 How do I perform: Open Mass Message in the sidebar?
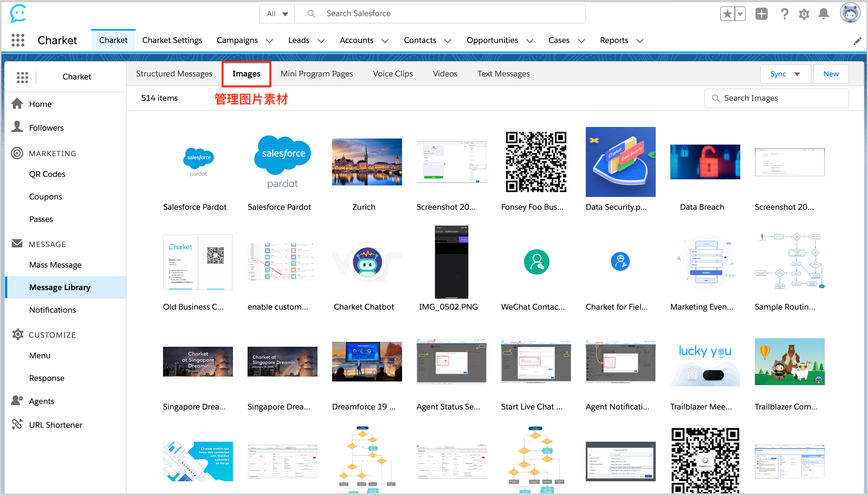coord(55,265)
